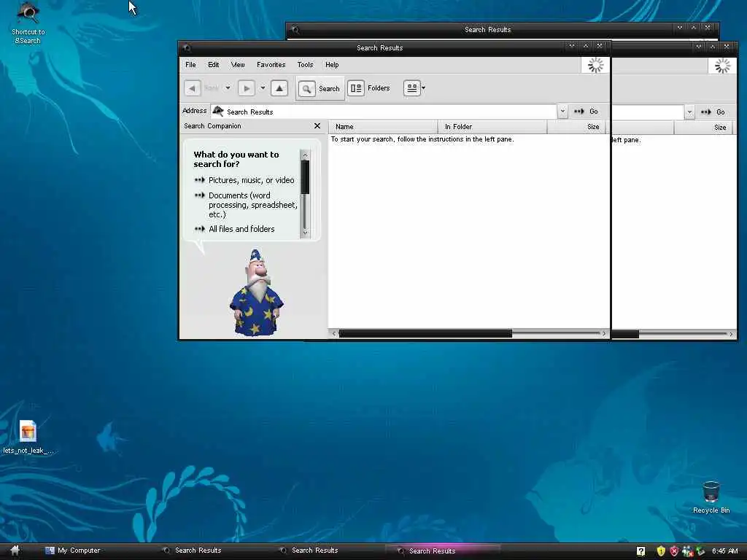Sort by Name column header
747x560 pixels.
pos(383,127)
